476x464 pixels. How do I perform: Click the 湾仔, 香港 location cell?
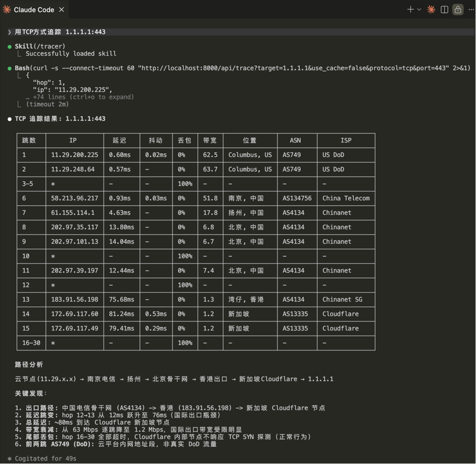pos(250,300)
